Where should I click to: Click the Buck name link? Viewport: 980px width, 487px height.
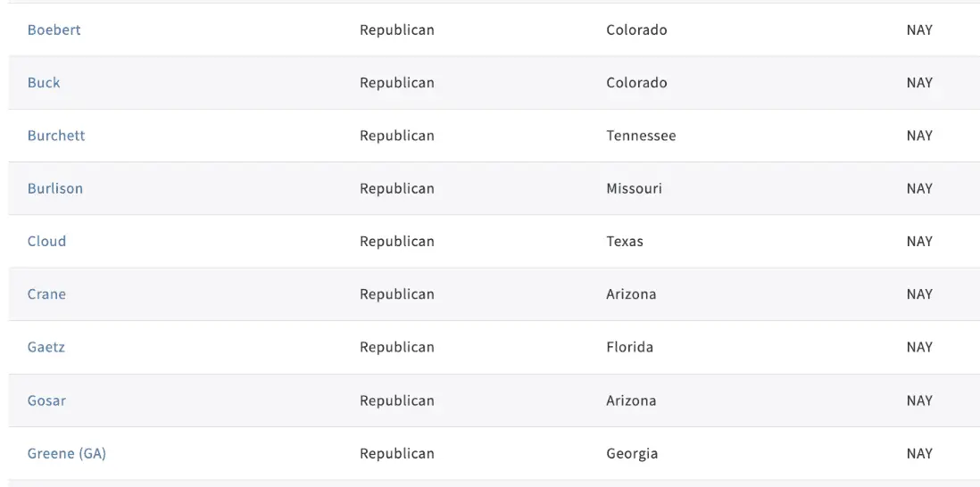44,83
